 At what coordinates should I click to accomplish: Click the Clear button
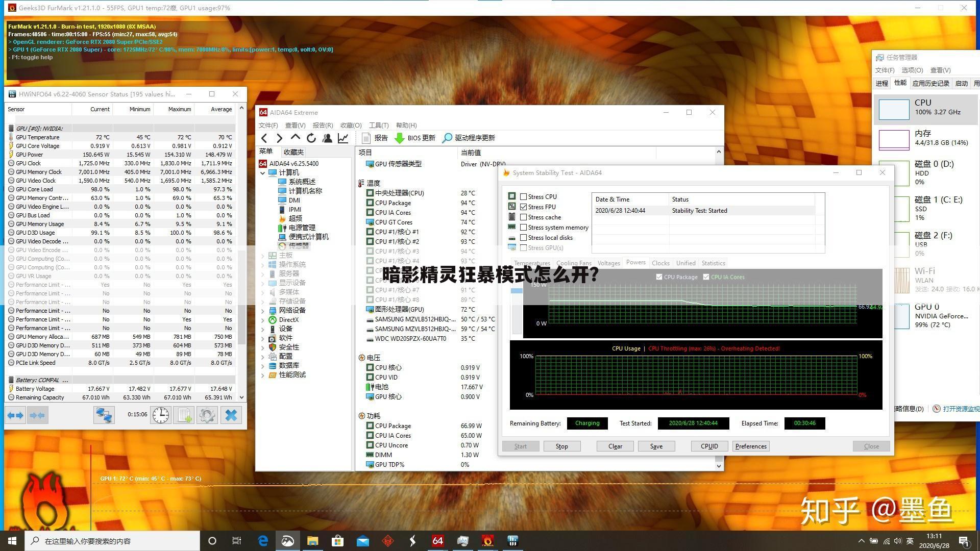pyautogui.click(x=615, y=446)
